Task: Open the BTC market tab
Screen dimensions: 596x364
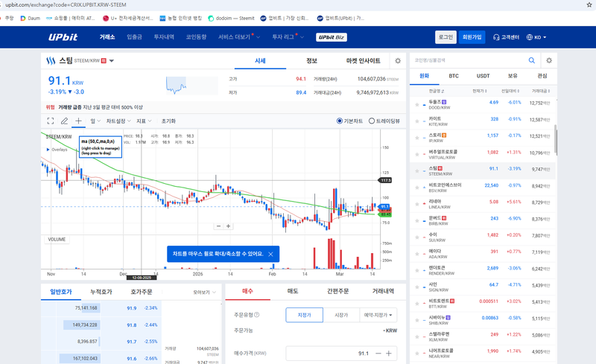Action: click(x=454, y=76)
